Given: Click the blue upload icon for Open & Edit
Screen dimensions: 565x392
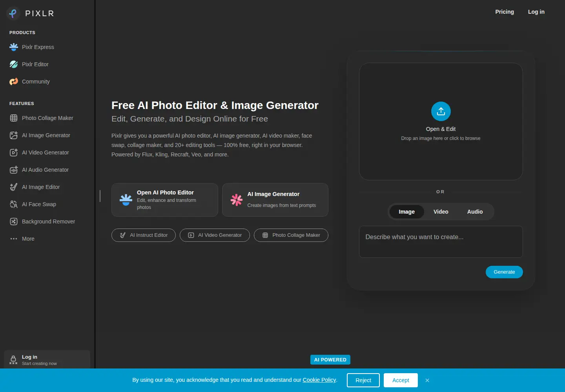Looking at the screenshot, I should point(441,111).
